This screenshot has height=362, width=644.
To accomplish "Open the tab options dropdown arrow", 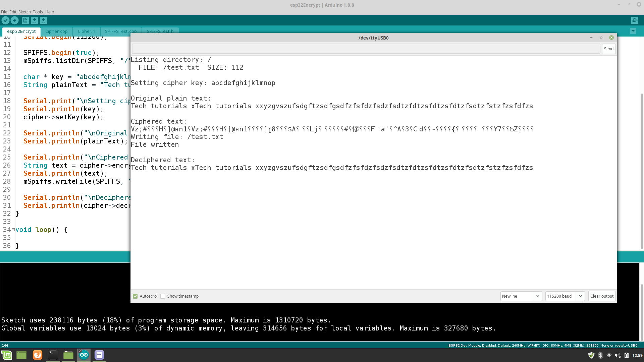I will pyautogui.click(x=633, y=31).
